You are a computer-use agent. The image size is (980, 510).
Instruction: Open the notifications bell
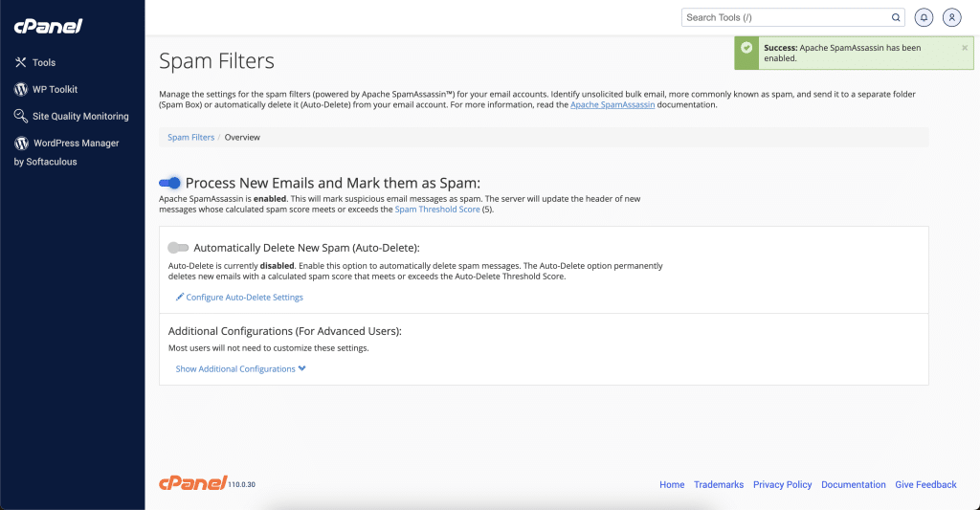924,17
